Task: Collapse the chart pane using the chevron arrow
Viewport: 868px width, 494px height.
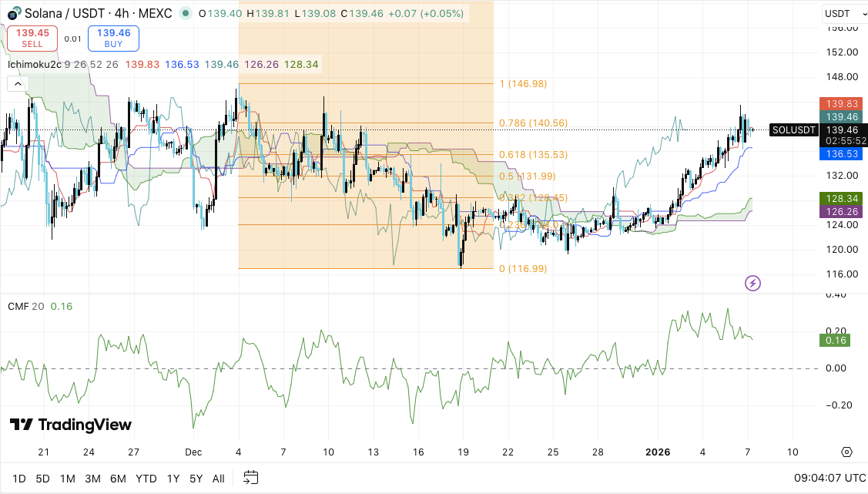Action: [x=17, y=83]
